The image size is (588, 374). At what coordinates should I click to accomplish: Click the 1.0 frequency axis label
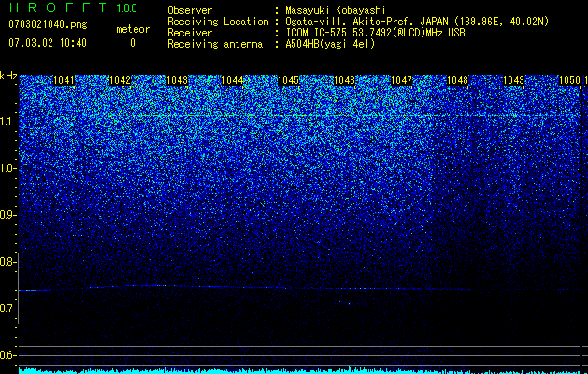coord(7,168)
